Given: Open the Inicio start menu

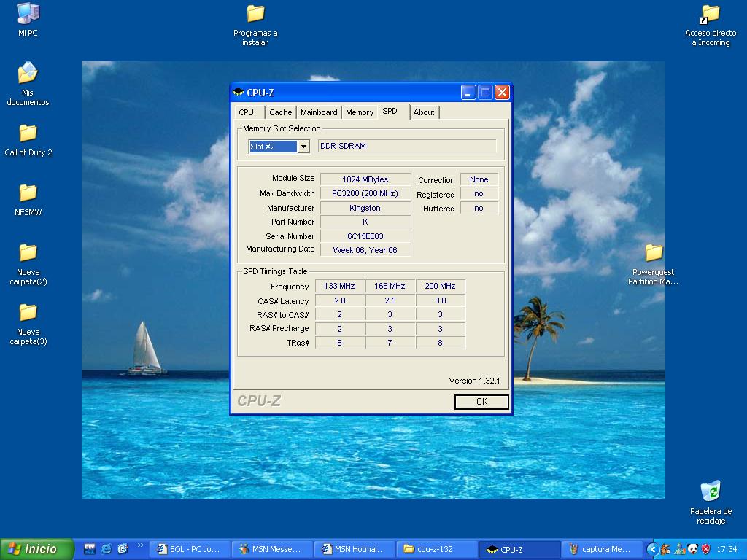Looking at the screenshot, I should tap(36, 549).
